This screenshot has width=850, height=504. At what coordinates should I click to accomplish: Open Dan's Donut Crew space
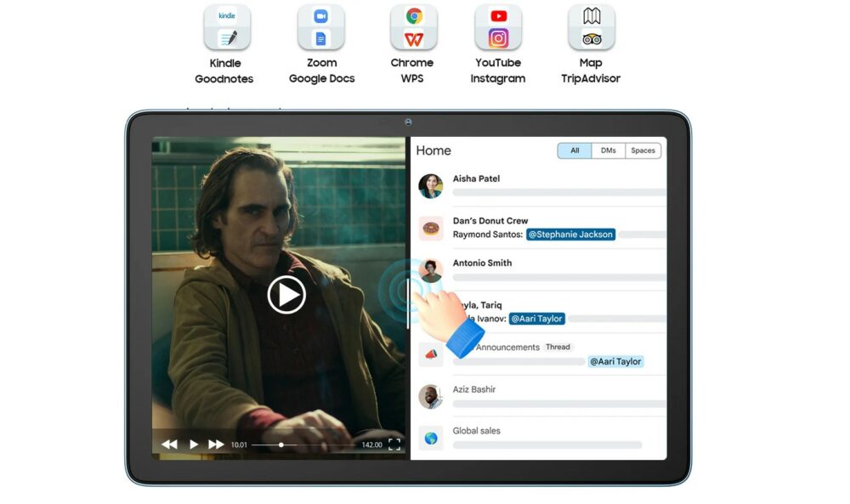(x=542, y=228)
